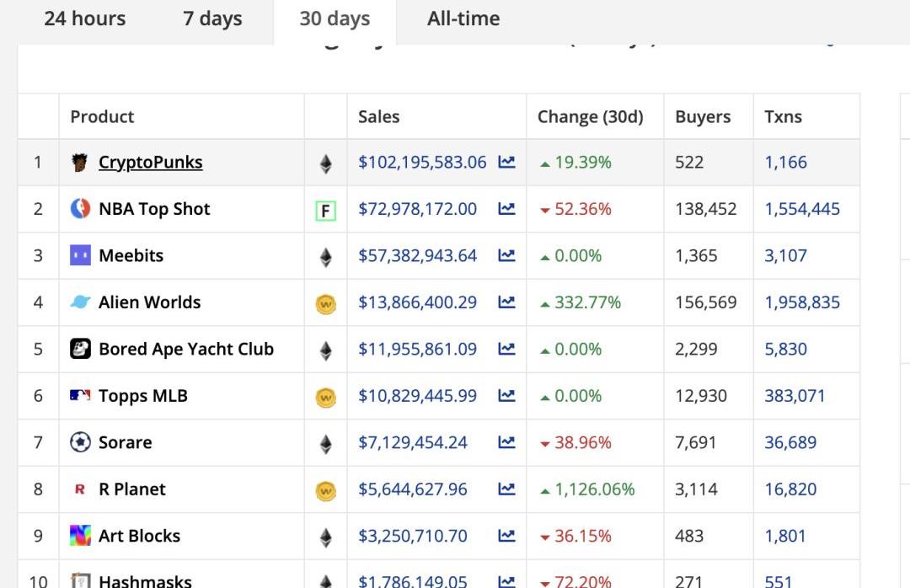This screenshot has height=588, width=910.
Task: Click the NBA Top Shot logo icon
Action: tap(80, 208)
